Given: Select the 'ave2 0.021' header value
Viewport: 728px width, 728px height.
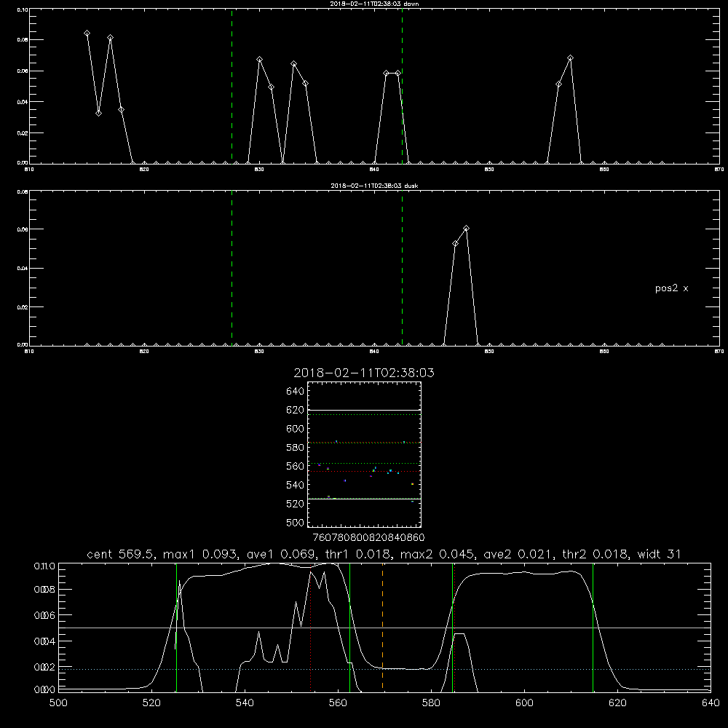Looking at the screenshot, I should [x=518, y=554].
